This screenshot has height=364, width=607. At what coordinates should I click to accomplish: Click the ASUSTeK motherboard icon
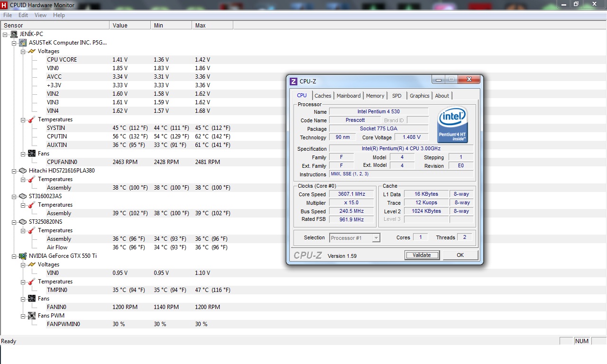coord(23,43)
